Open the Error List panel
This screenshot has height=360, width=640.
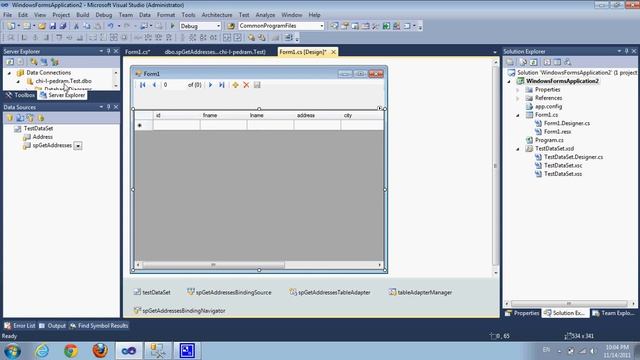click(20, 326)
